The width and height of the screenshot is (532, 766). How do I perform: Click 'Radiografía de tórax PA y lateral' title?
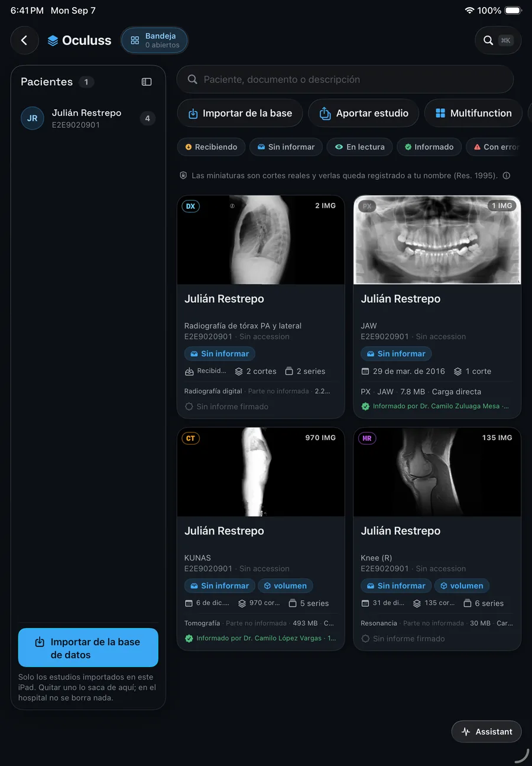(243, 326)
